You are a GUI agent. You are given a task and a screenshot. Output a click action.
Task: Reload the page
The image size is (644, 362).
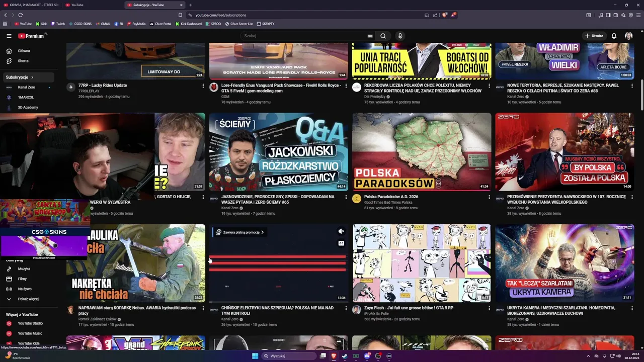[20, 15]
